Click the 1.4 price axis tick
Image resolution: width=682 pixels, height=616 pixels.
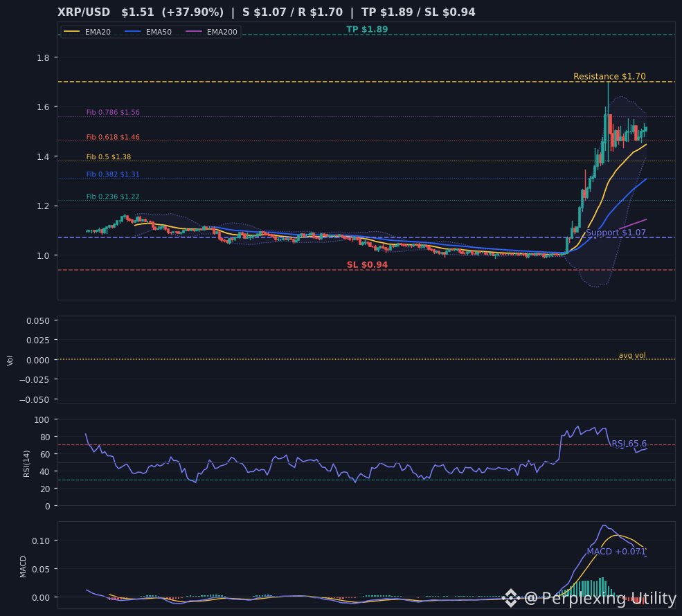[x=44, y=156]
